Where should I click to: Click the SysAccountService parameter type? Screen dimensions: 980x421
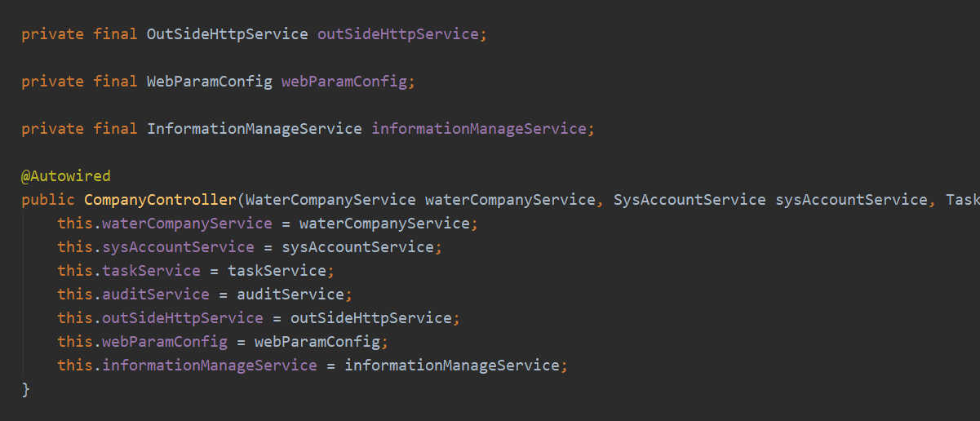click(690, 200)
